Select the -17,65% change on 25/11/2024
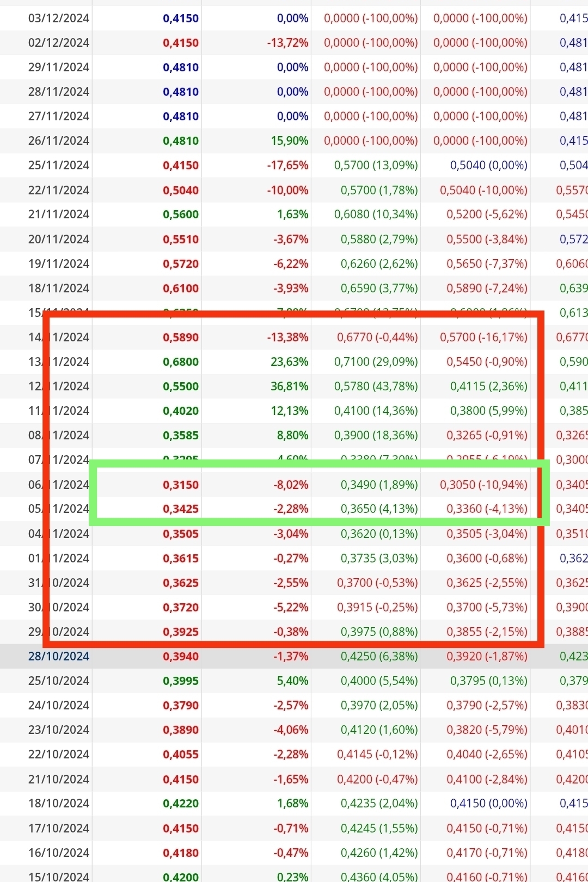588x882 pixels. click(x=287, y=166)
